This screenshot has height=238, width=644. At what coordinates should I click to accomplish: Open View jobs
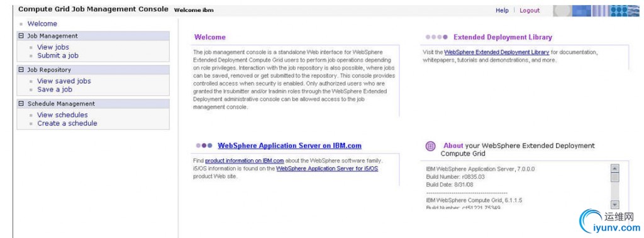click(x=53, y=47)
